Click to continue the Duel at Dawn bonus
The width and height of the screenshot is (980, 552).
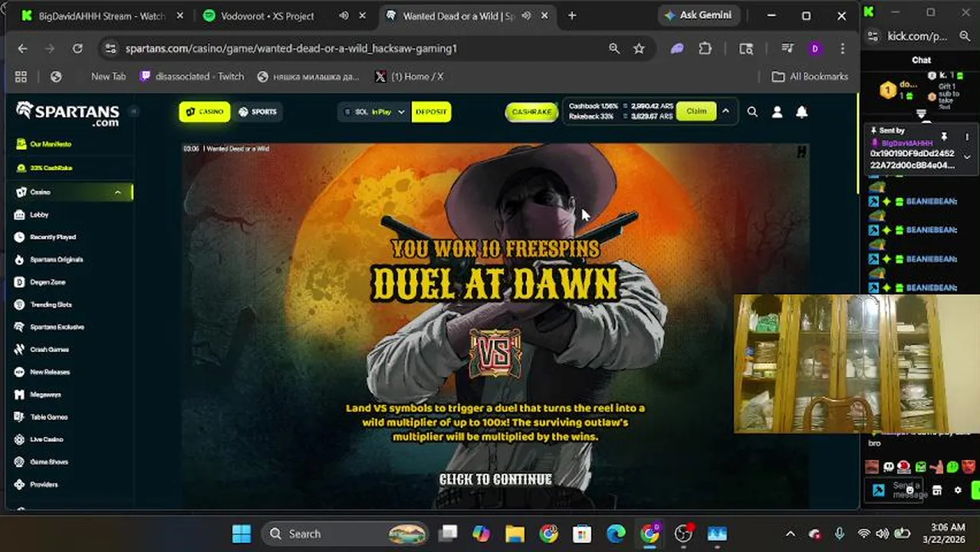495,479
